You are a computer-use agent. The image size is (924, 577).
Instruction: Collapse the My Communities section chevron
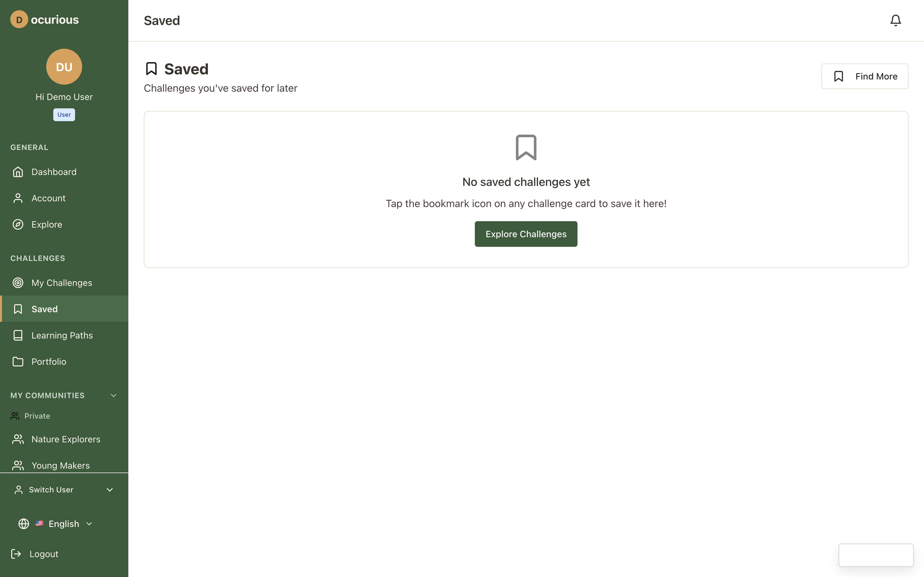(113, 395)
